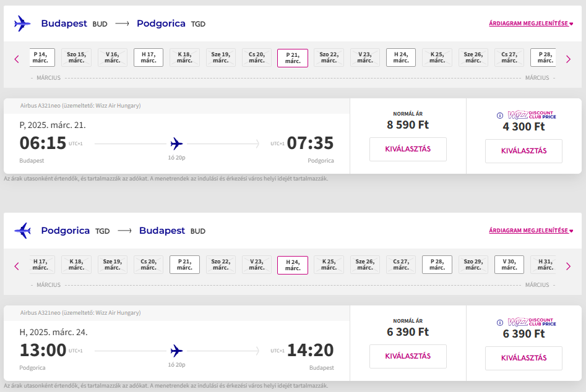Show previous return dates with left arrow
Image resolution: width=586 pixels, height=392 pixels.
[x=17, y=266]
